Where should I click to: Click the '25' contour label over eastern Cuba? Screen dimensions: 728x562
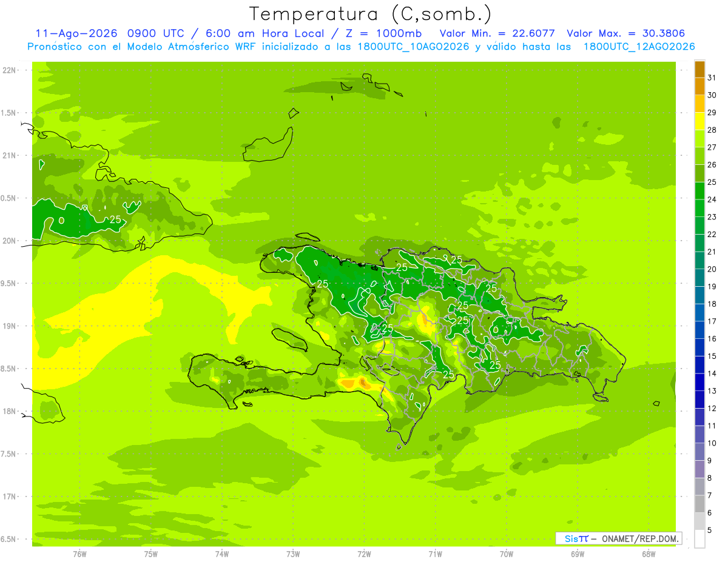[x=115, y=219]
